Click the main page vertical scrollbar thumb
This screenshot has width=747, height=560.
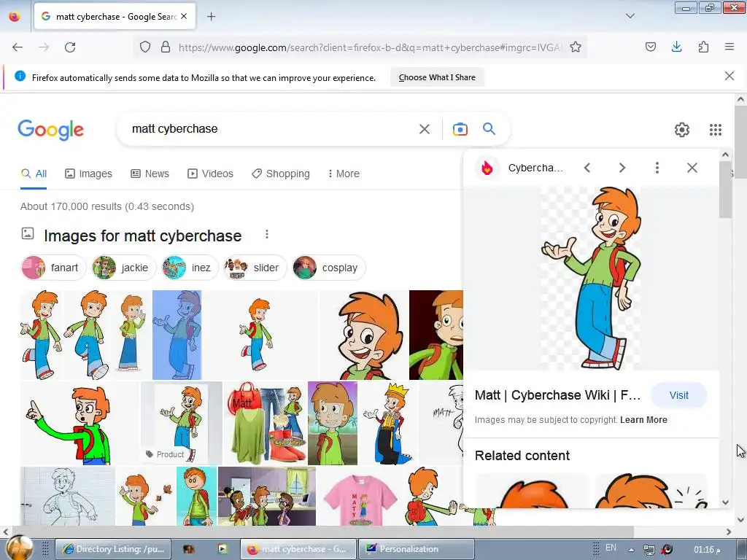tap(740, 142)
